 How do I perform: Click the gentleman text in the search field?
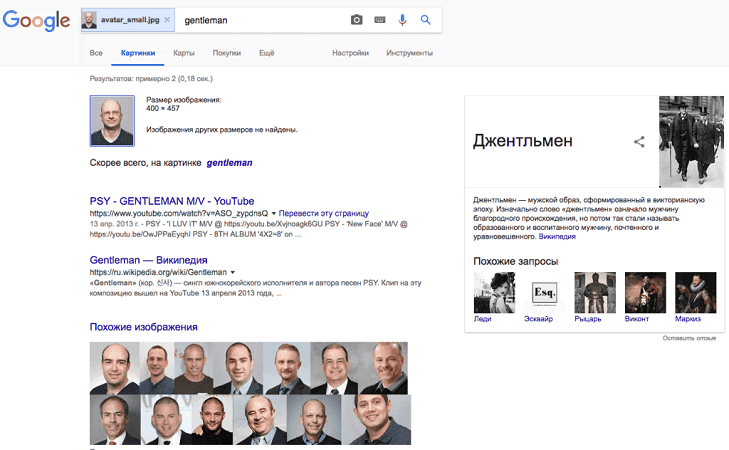click(206, 20)
